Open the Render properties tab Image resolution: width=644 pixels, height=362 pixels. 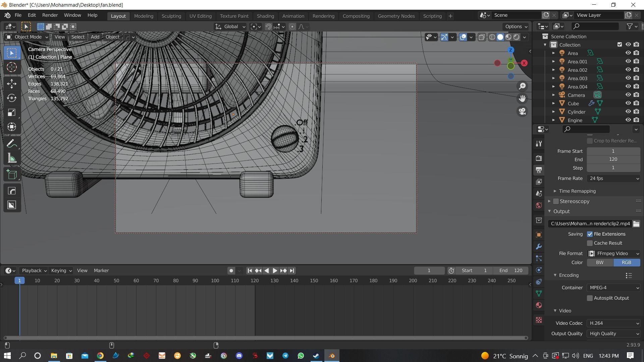pos(539,158)
